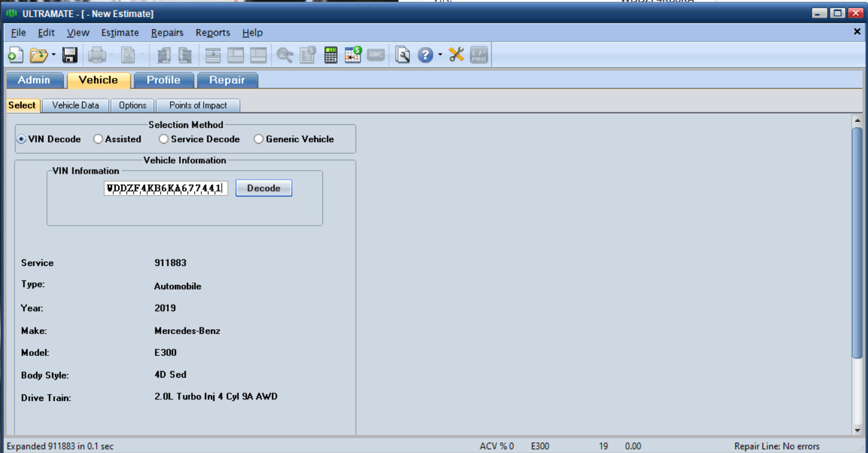Open the Vehicle Data sub-tab
This screenshot has height=453, width=868.
tap(75, 105)
